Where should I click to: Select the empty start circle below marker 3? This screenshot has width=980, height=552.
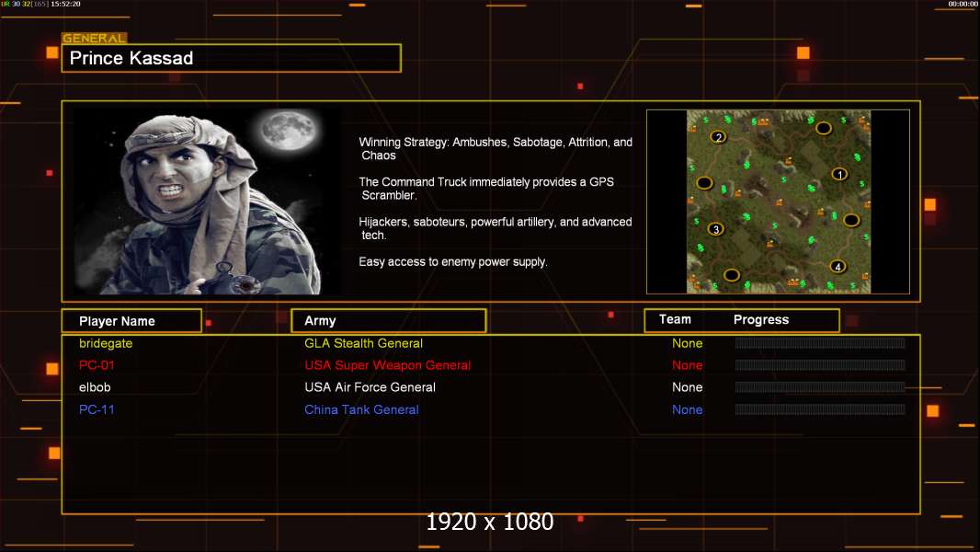(x=731, y=275)
